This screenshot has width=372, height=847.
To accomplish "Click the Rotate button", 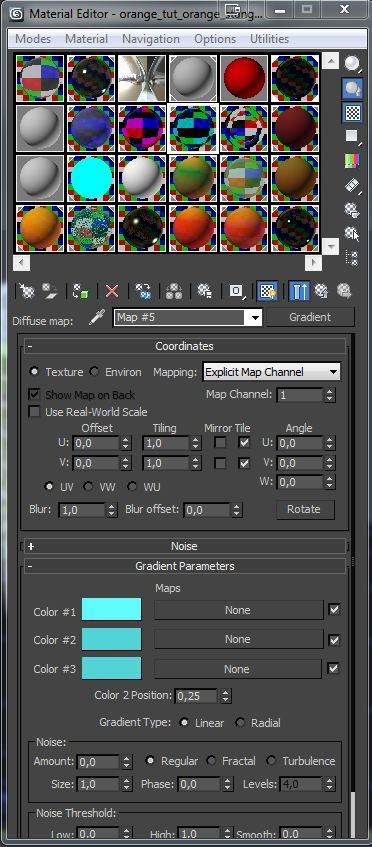I will pos(303,509).
